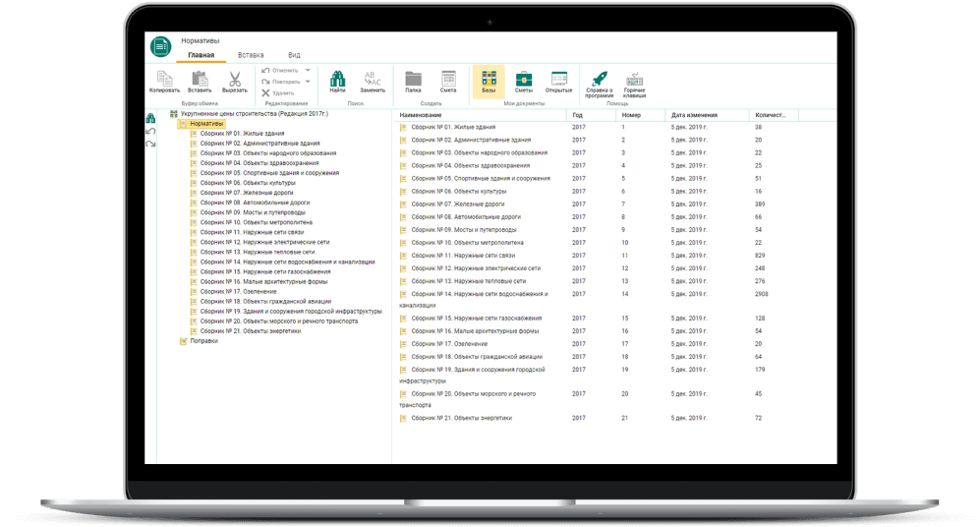Click the Отменить undo button

280,71
